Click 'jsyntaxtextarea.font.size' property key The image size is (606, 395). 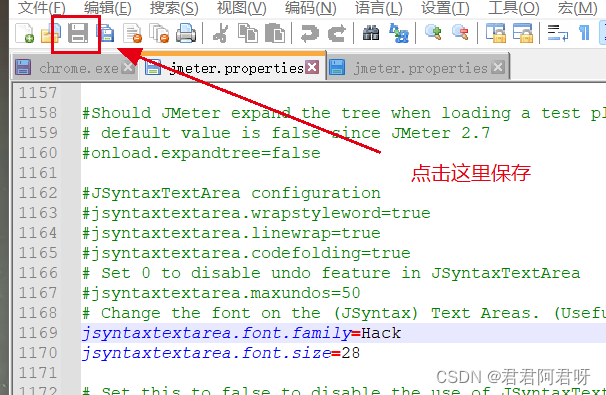(x=206, y=353)
